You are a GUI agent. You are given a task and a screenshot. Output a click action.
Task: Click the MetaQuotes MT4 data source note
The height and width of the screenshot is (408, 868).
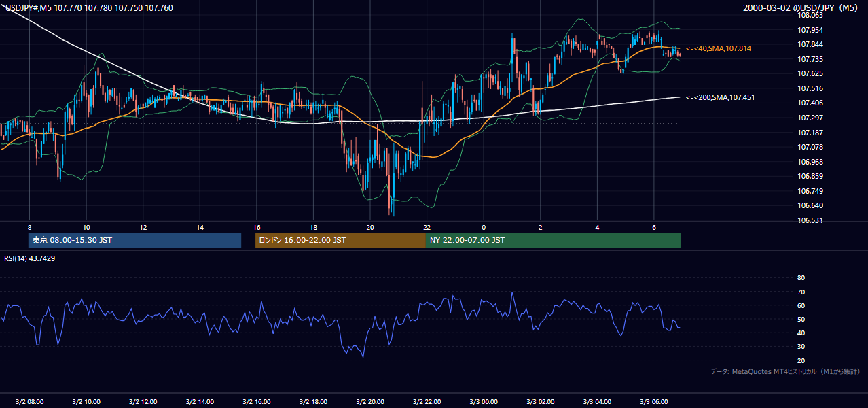pos(785,372)
